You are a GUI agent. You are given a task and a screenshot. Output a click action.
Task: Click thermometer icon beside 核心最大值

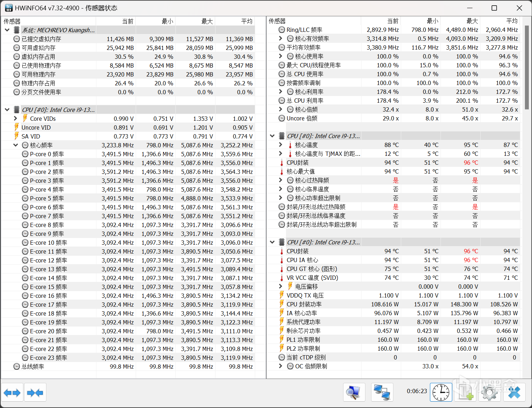[x=282, y=171]
